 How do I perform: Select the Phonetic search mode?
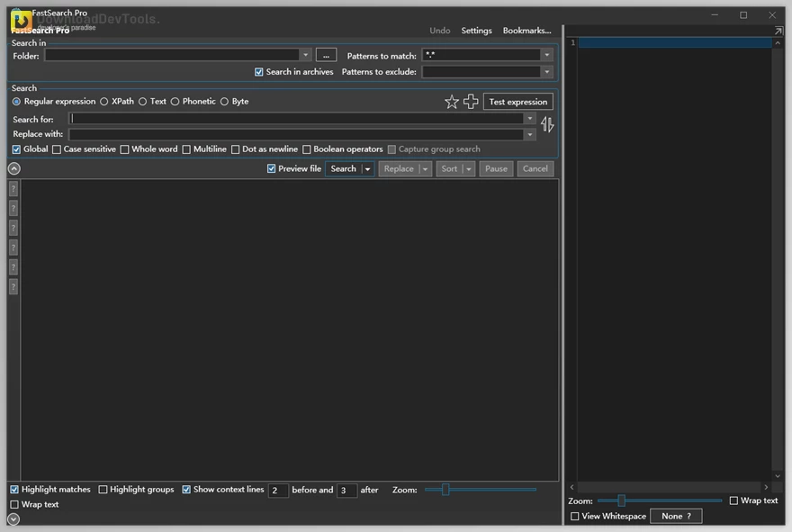pyautogui.click(x=175, y=101)
